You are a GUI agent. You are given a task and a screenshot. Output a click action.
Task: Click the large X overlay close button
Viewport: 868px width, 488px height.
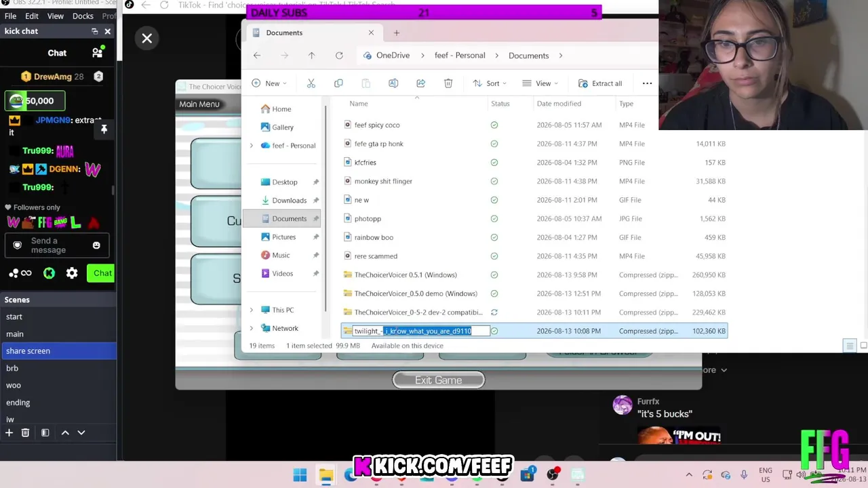tap(147, 39)
